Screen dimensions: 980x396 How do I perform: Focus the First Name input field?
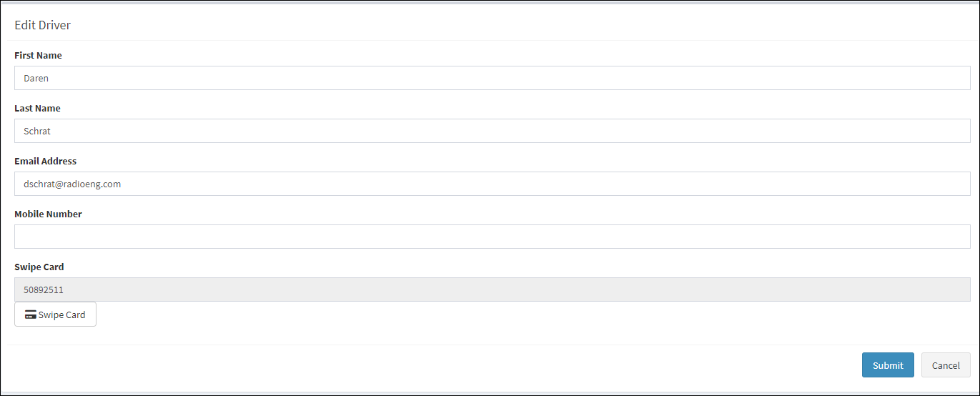(x=492, y=78)
